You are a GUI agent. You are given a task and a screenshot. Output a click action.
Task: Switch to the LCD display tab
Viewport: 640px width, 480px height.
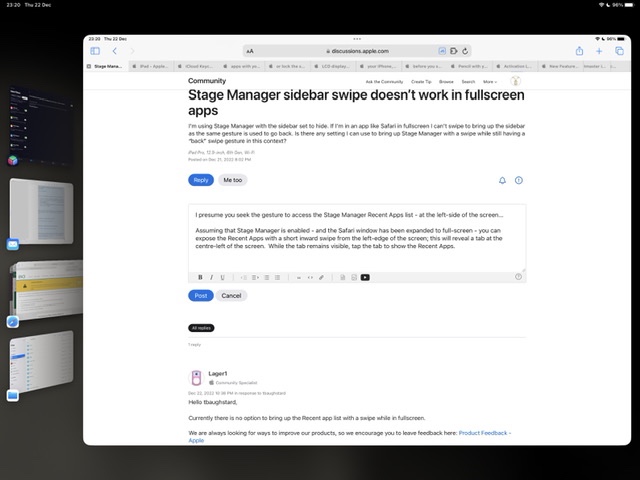tap(335, 66)
